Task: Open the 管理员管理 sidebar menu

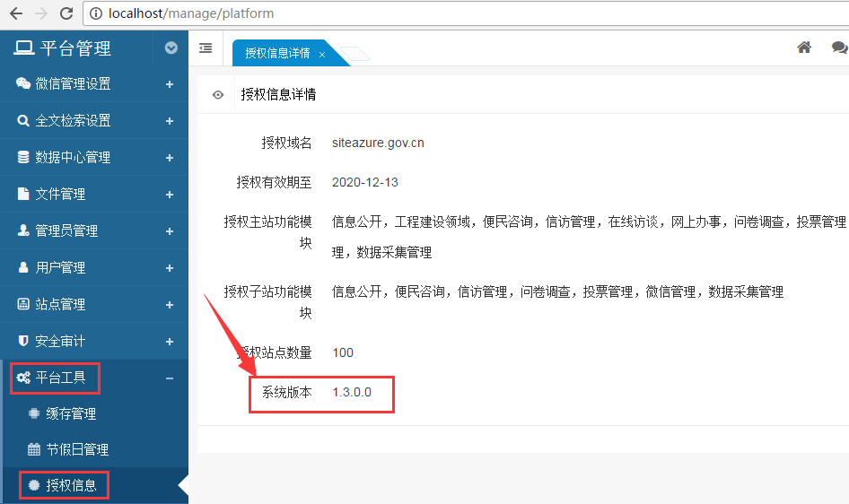Action: [66, 231]
